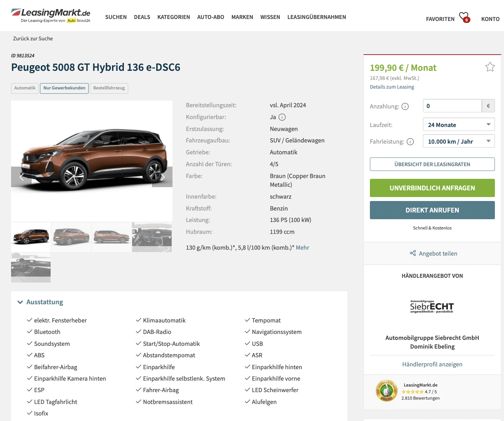Image resolution: width=504 pixels, height=421 pixels.
Task: Go to previous car image arrow
Action: [21, 177]
